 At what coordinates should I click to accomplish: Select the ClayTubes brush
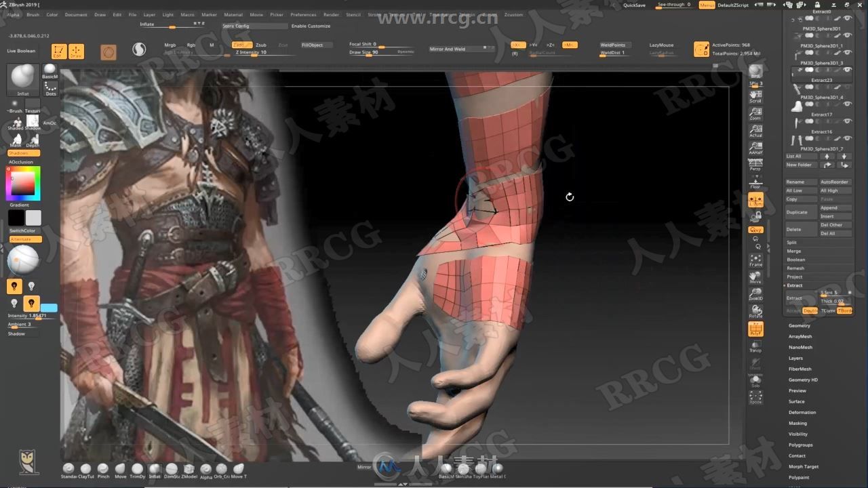pyautogui.click(x=86, y=470)
